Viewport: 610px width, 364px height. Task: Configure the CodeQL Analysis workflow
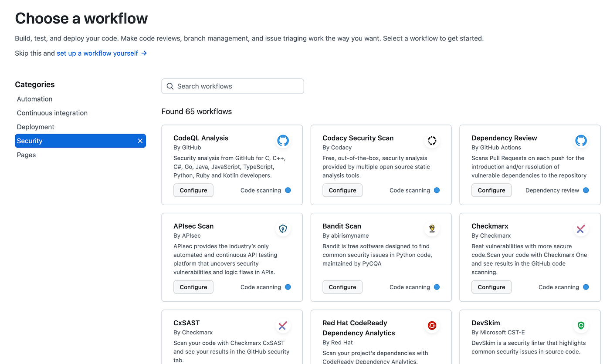click(x=193, y=190)
